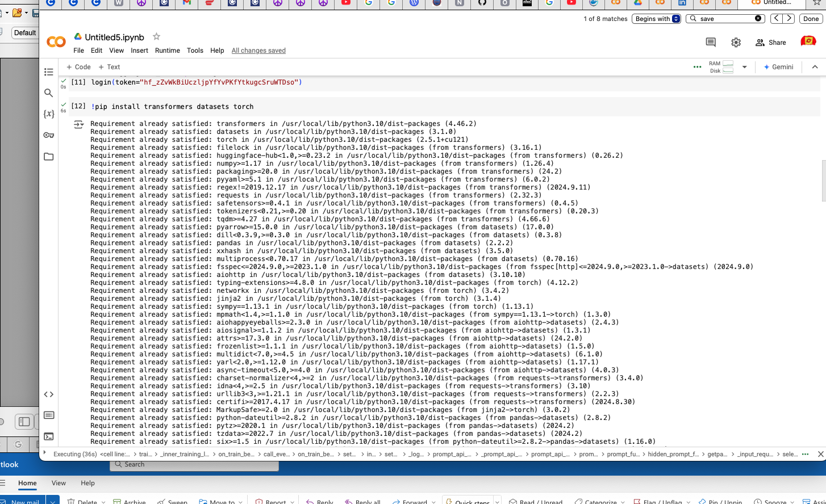Open the Runtime menu
The height and width of the screenshot is (504, 826).
[x=168, y=51]
